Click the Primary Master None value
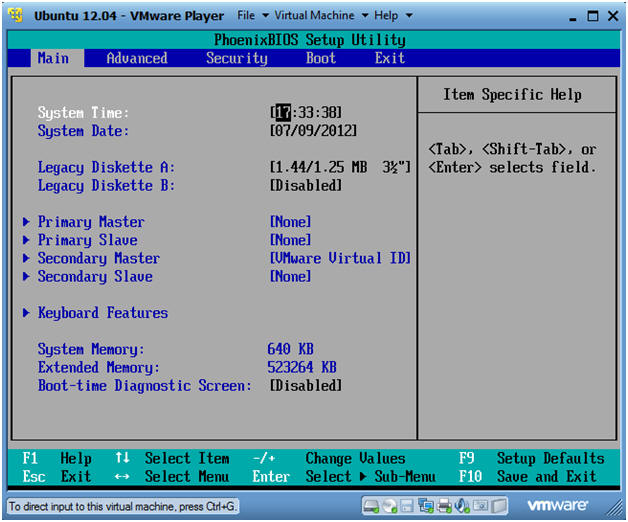628x522 pixels. 290,222
